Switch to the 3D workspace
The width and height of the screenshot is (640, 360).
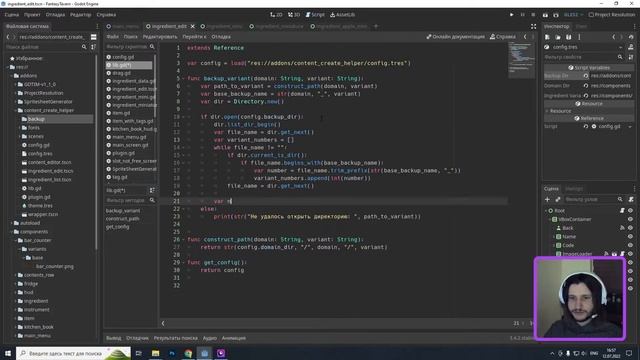tap(294, 15)
